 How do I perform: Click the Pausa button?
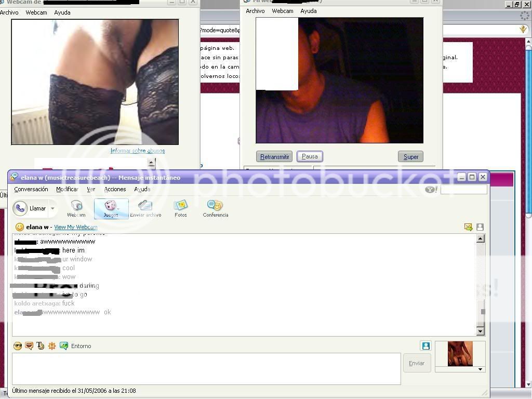coord(310,156)
